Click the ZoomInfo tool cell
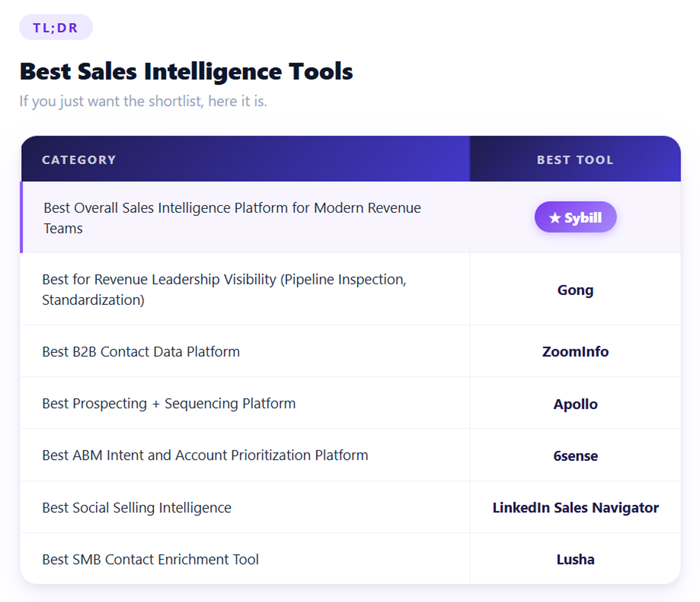 coord(575,351)
